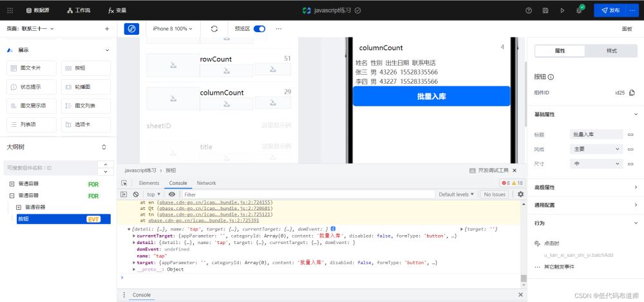Select the 轮播图 component

click(86, 87)
